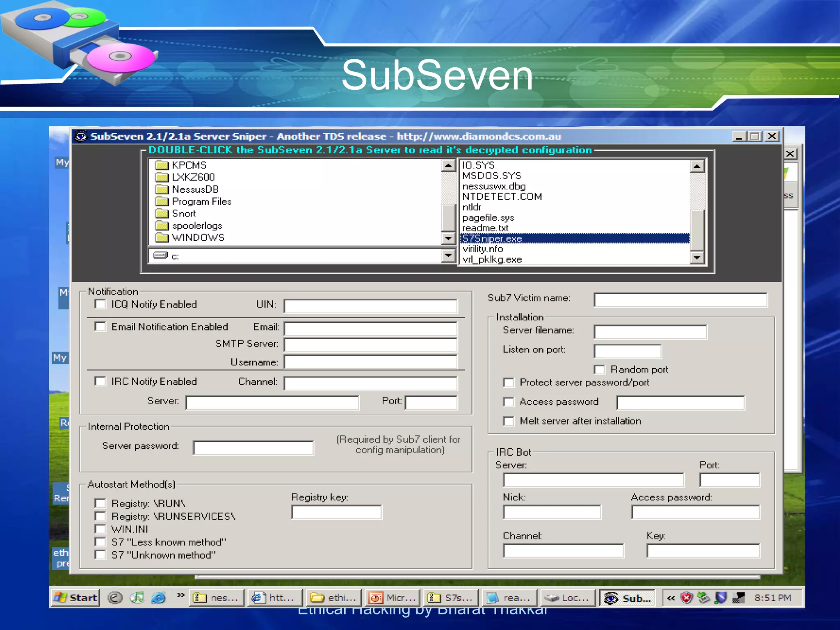The width and height of the screenshot is (840, 630).
Task: Open the NessusDB folder icon
Action: 162,189
